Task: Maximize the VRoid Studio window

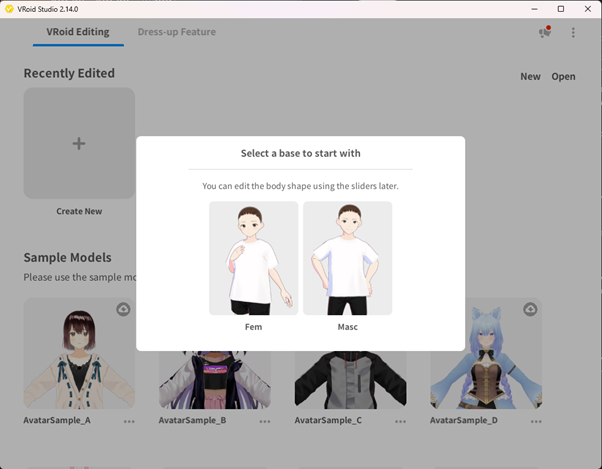Action: 561,9
